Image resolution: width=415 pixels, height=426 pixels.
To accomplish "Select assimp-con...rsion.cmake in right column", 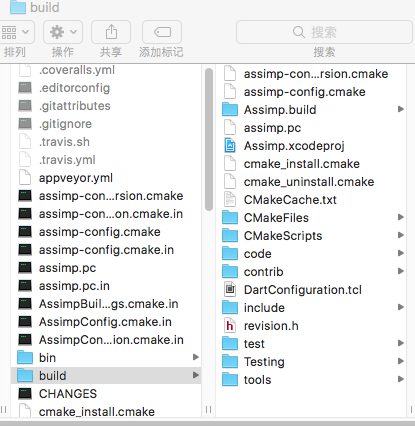I will click(x=316, y=74).
